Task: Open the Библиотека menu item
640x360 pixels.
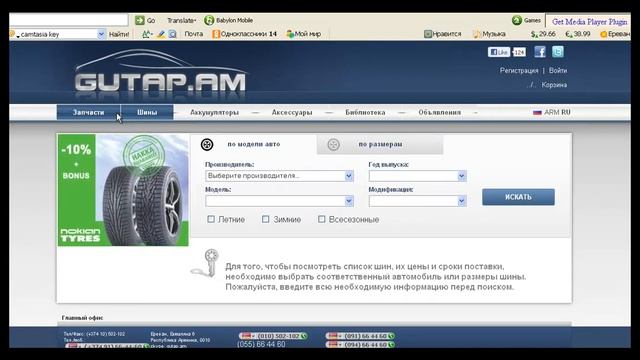Action: coord(365,112)
